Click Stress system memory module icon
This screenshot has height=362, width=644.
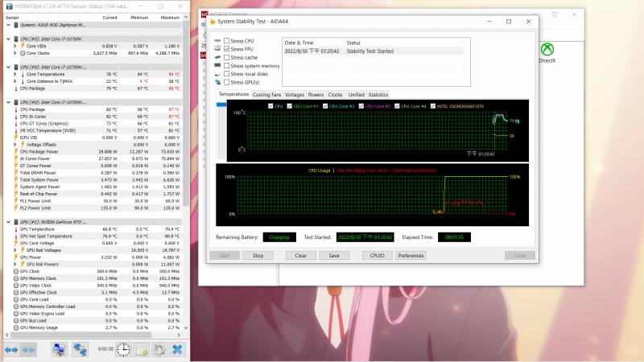click(x=217, y=65)
